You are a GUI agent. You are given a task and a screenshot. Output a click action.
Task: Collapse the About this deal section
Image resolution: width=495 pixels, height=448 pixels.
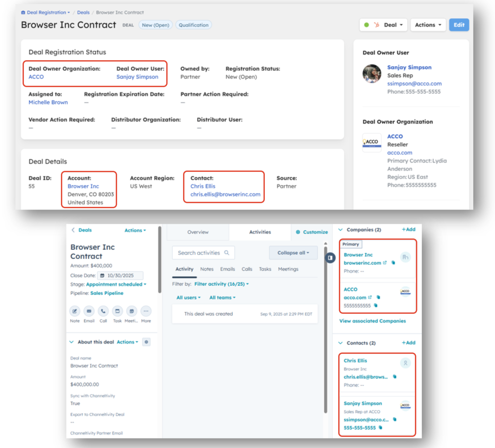coord(71,342)
